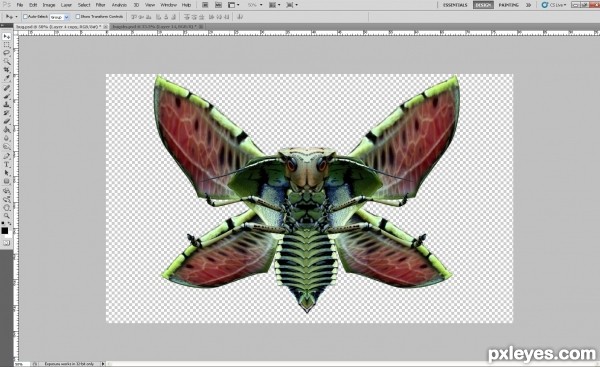Reset default foreground and background colors
Viewport: 600px width, 367px height.
point(3,223)
